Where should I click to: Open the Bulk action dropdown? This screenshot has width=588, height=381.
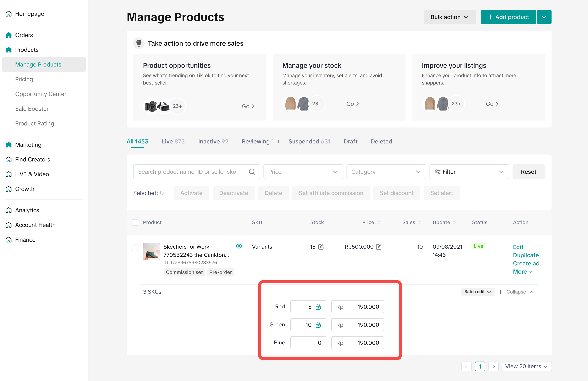pyautogui.click(x=450, y=17)
